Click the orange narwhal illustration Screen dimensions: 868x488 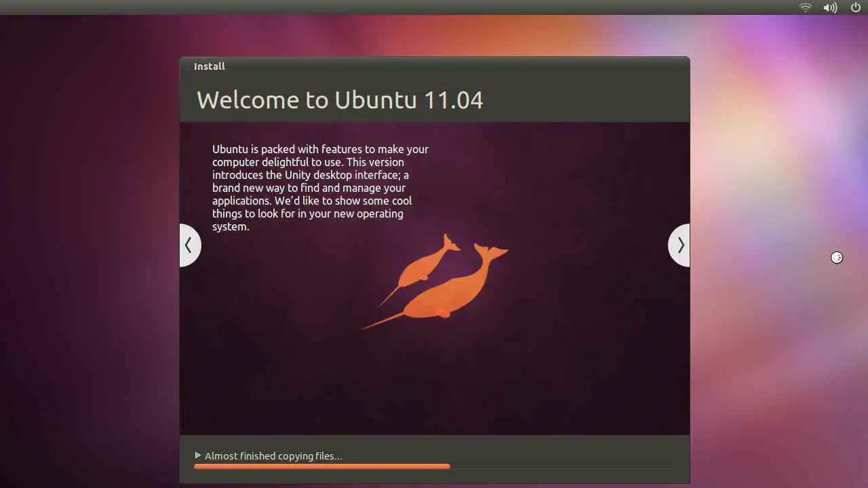tap(435, 282)
